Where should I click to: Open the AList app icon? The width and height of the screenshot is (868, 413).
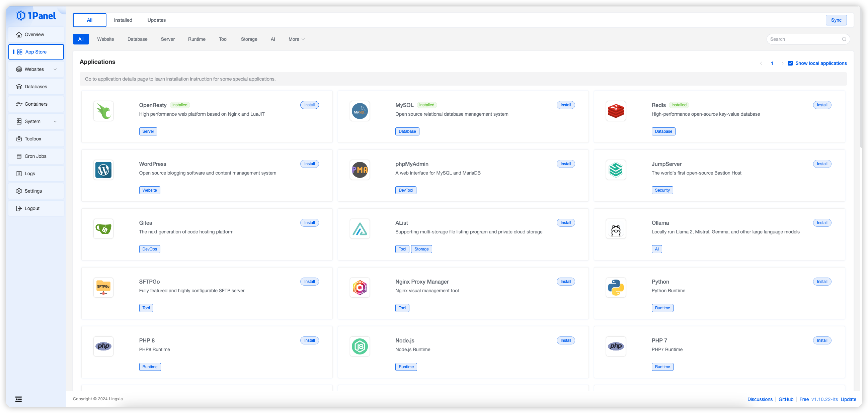360,229
